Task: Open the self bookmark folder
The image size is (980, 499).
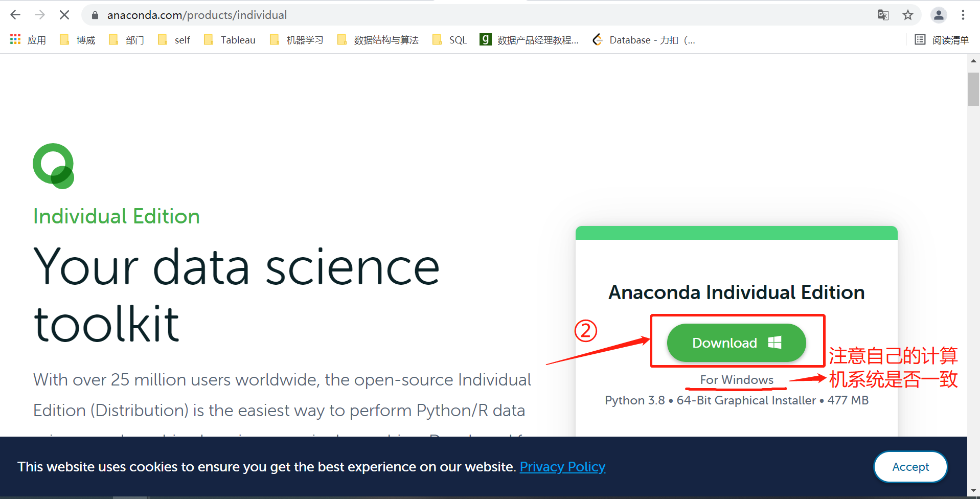Action: pos(174,40)
